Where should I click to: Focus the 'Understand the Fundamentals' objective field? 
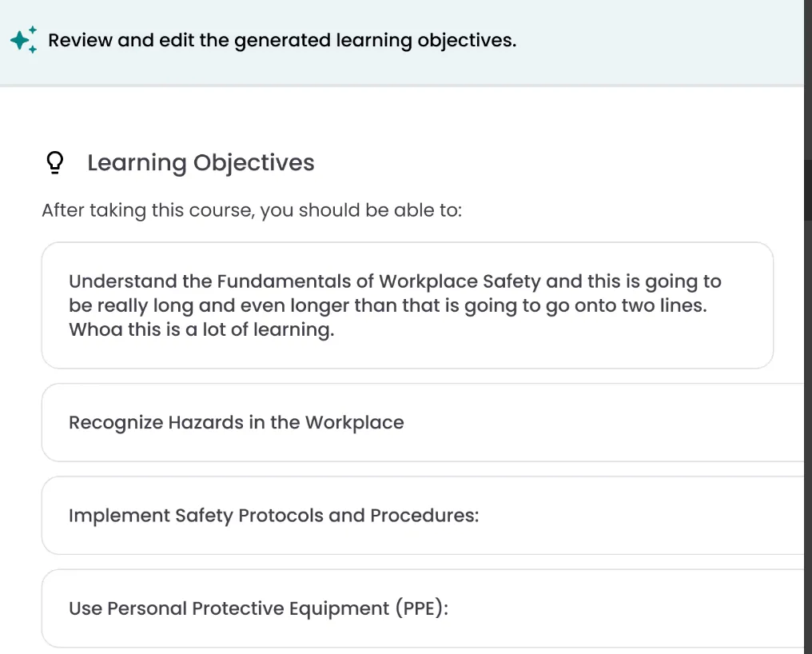tap(408, 305)
